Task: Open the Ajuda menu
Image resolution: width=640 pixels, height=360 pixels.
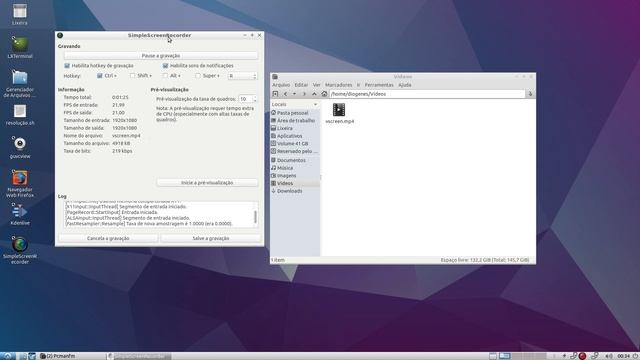Action: [404, 85]
